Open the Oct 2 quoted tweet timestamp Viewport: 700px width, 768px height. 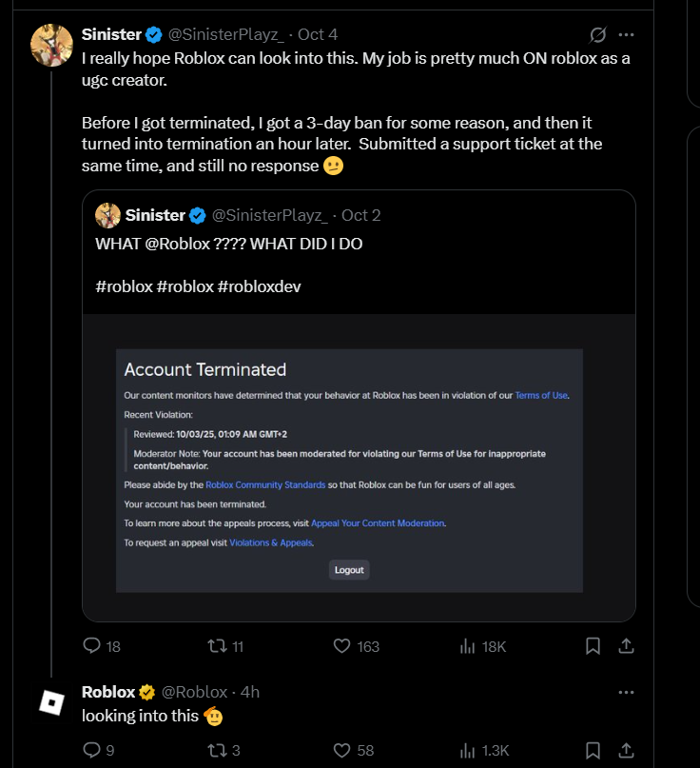point(361,215)
